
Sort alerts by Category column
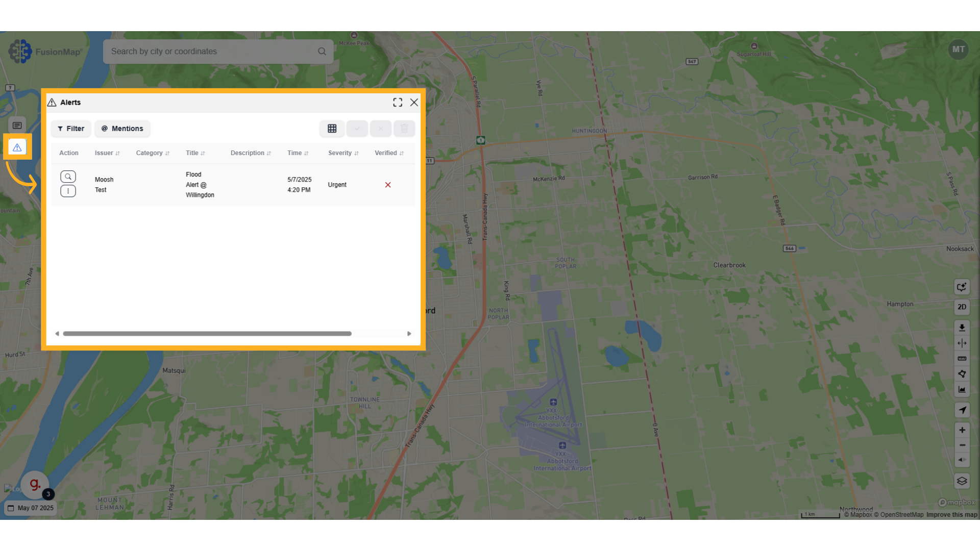153,153
